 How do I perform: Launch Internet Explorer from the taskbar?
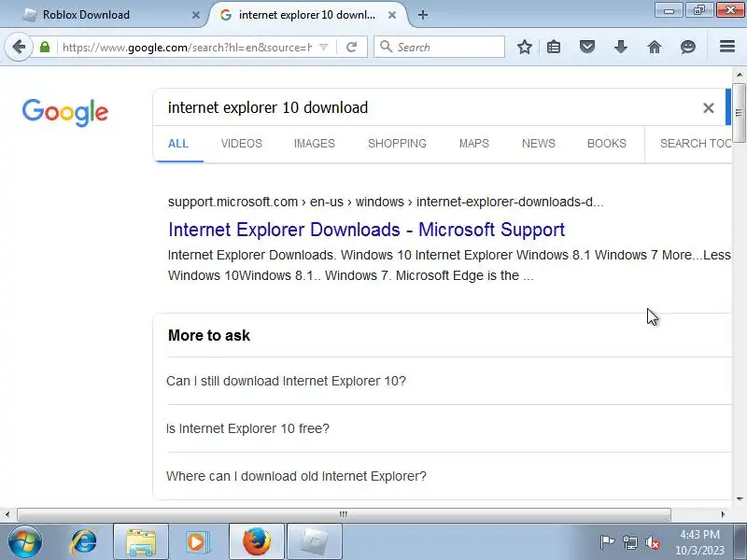[83, 542]
